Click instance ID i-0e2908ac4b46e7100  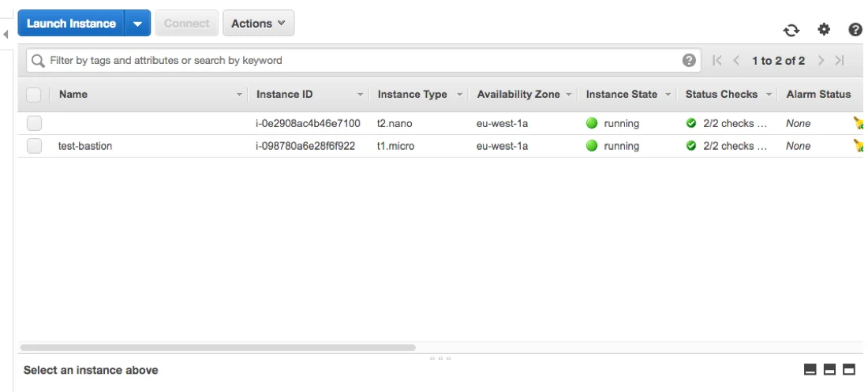(308, 124)
